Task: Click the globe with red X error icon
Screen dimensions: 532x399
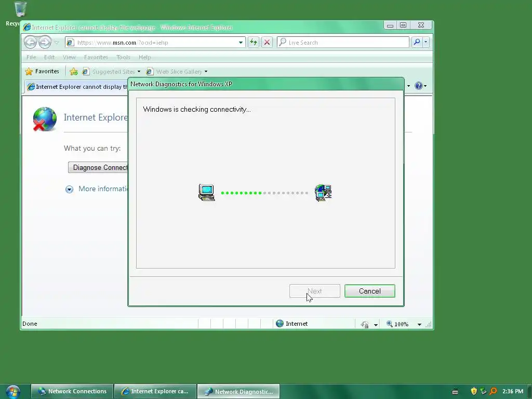Action: point(45,119)
